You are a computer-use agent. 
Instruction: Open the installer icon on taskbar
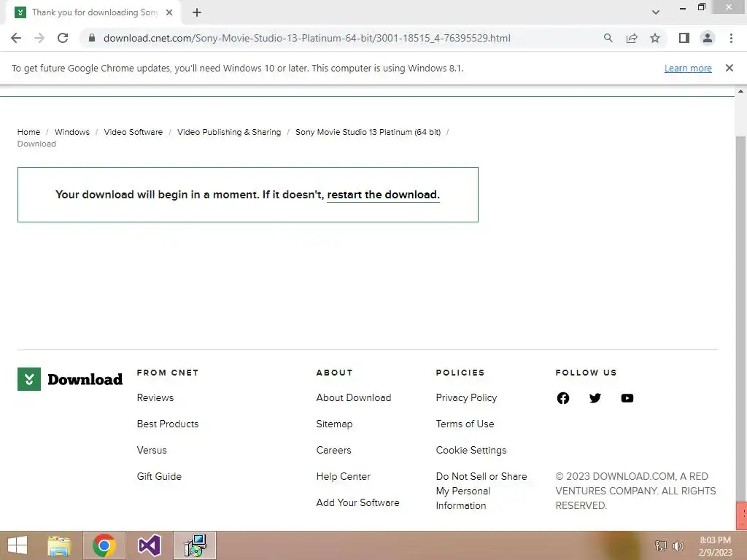[x=194, y=545]
